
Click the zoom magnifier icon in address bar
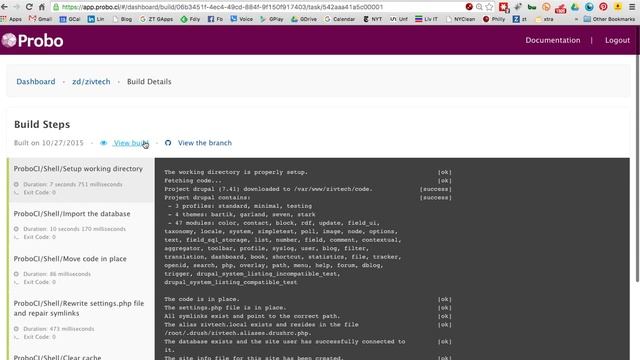point(479,7)
